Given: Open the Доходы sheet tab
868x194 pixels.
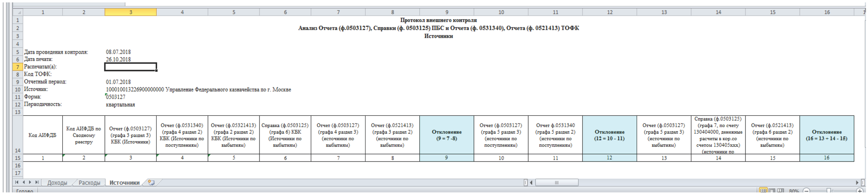Looking at the screenshot, I should [57, 183].
